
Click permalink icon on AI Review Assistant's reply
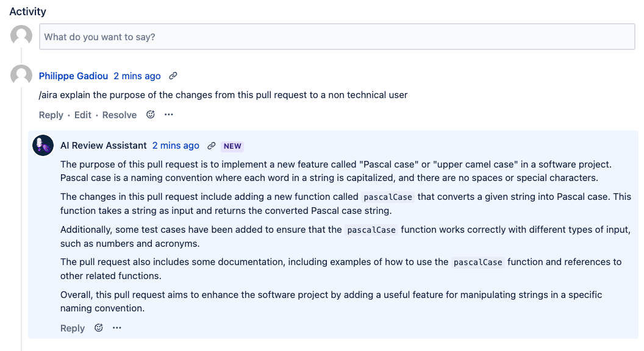coord(212,146)
